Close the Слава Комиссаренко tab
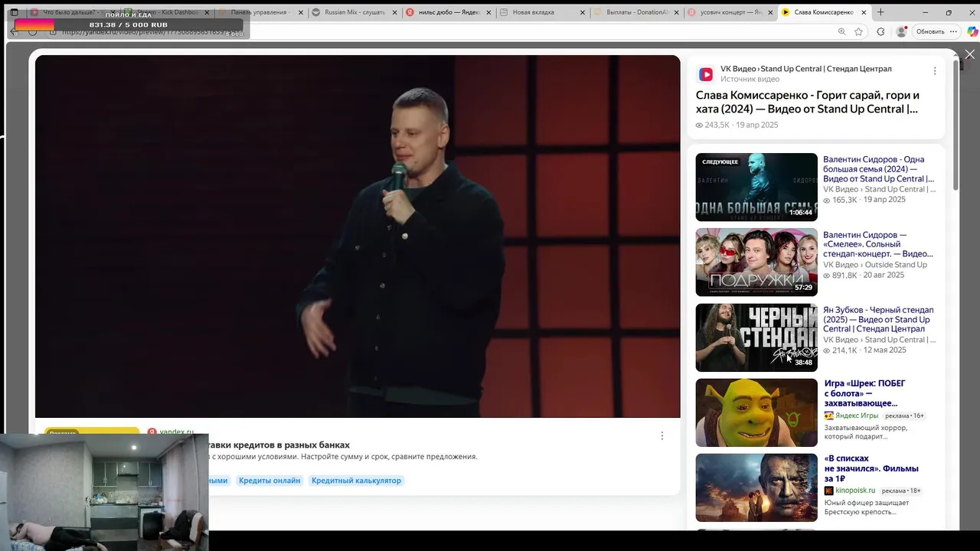 864,12
